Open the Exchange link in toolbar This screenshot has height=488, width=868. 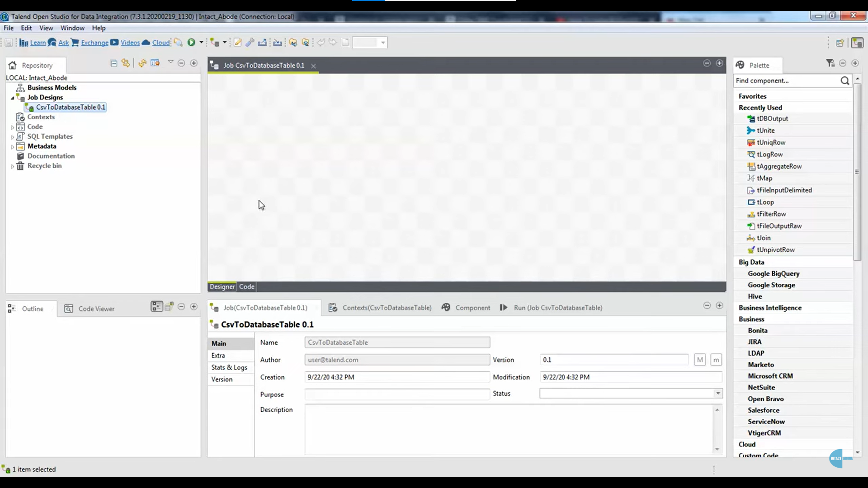pos(94,42)
